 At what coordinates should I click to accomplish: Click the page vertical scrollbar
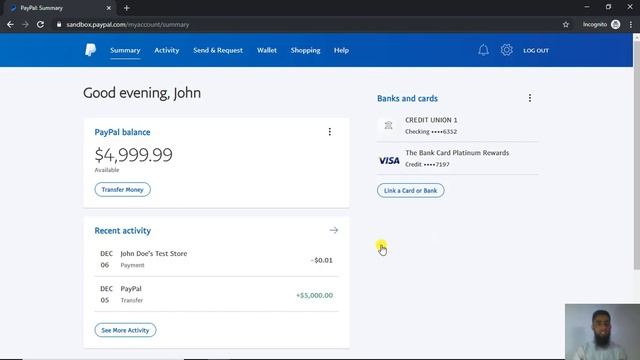[x=636, y=155]
